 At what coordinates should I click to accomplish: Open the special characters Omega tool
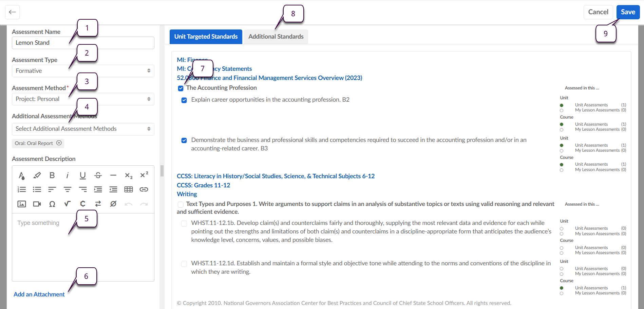click(x=52, y=204)
